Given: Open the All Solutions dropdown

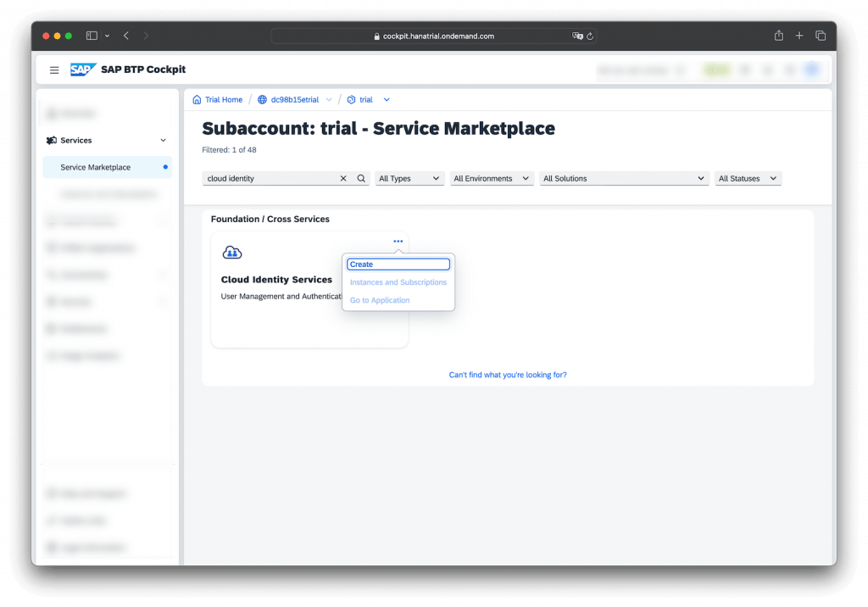Looking at the screenshot, I should point(624,178).
